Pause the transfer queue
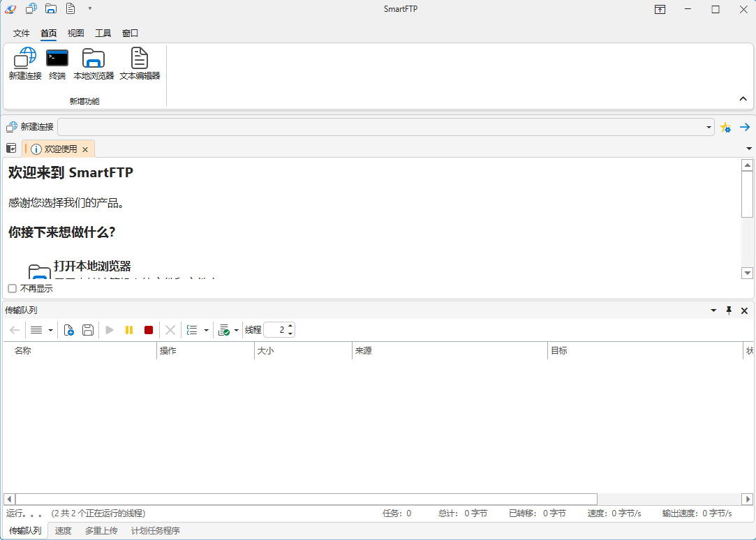Image resolution: width=756 pixels, height=540 pixels. [x=129, y=329]
